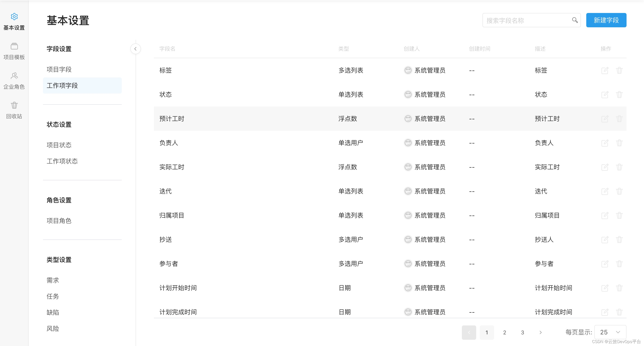
Task: Click 日期 type in 计划开始时间 row
Action: point(345,288)
